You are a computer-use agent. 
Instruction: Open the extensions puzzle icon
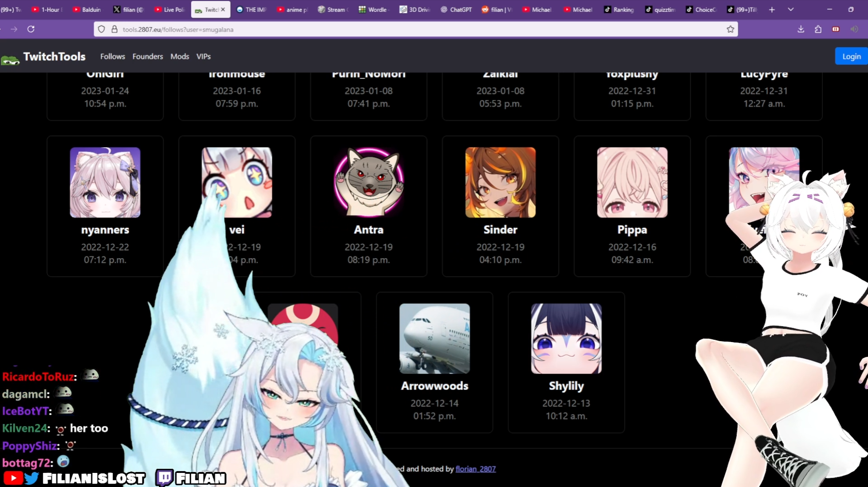pos(818,29)
